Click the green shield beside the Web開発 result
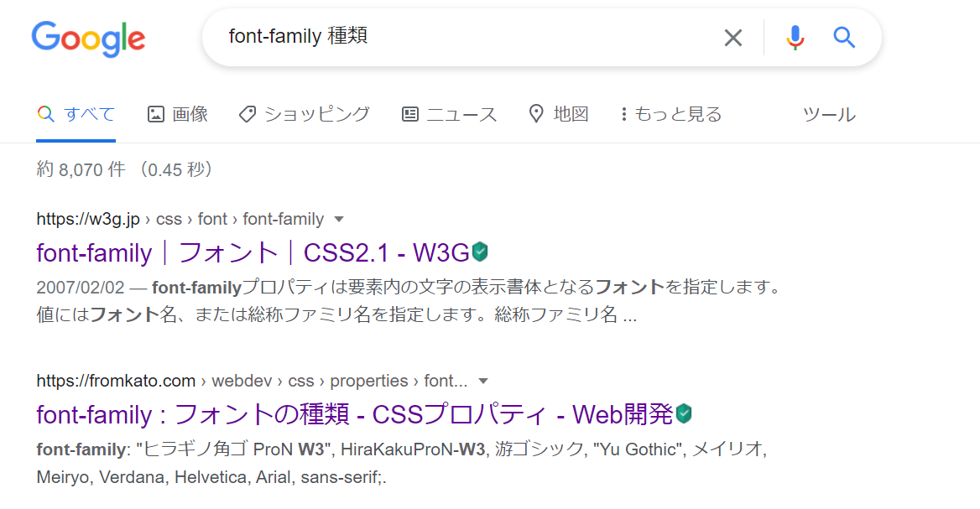 [x=685, y=413]
